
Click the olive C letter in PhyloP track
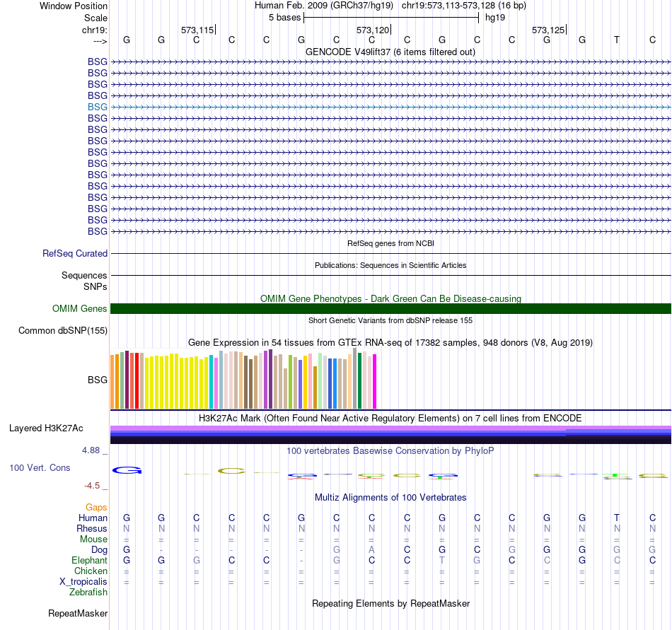231,471
